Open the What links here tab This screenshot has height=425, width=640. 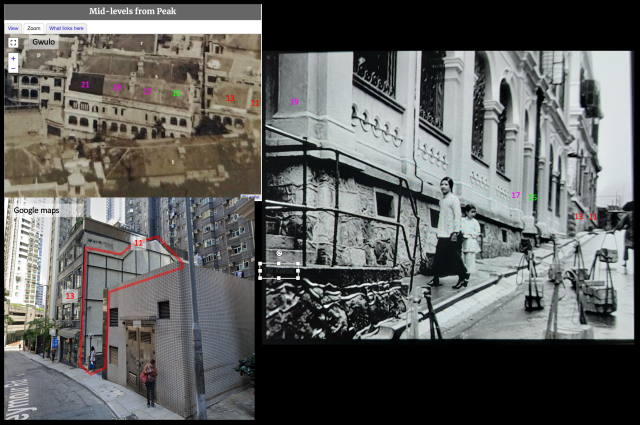(66, 28)
